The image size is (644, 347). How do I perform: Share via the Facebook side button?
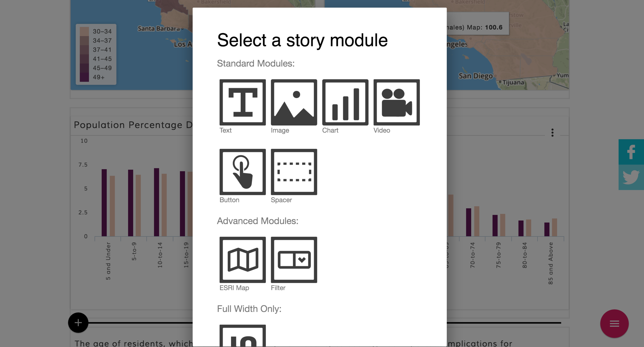click(631, 152)
